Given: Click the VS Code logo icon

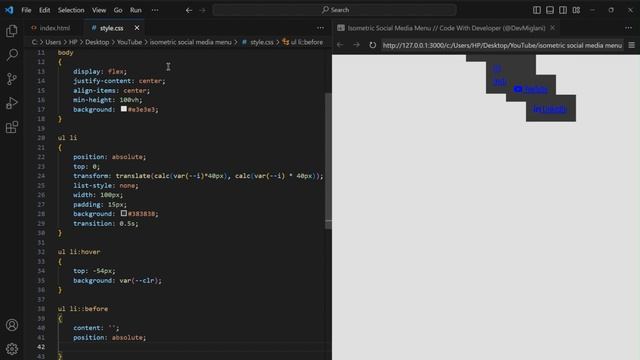Looking at the screenshot, I should pos(9,10).
